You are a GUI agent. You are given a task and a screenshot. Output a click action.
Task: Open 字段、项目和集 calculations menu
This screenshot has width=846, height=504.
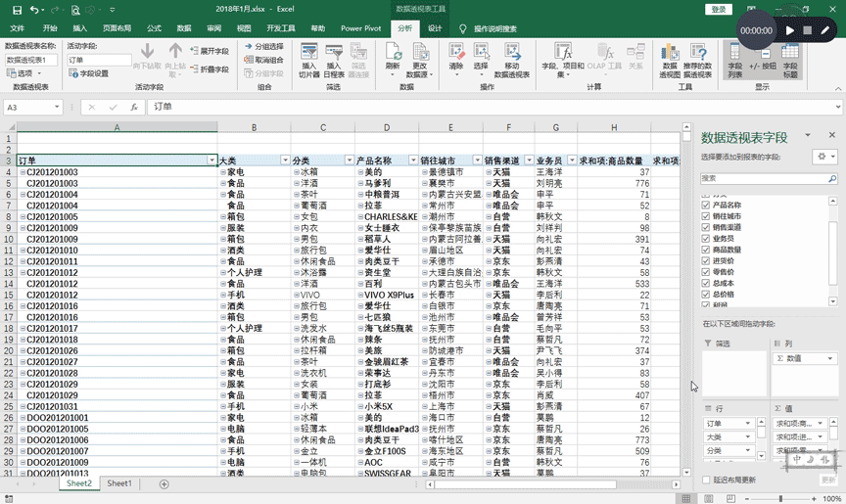pyautogui.click(x=563, y=61)
